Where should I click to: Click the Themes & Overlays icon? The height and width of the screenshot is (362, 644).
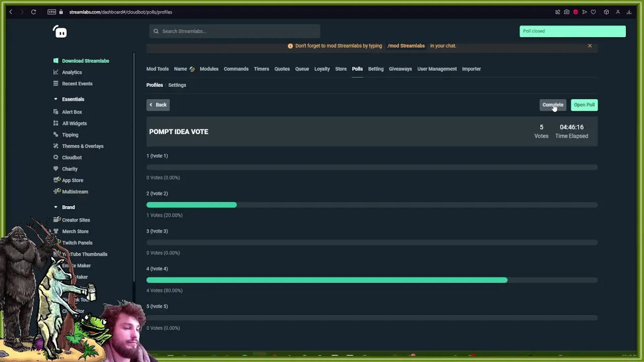[56, 146]
